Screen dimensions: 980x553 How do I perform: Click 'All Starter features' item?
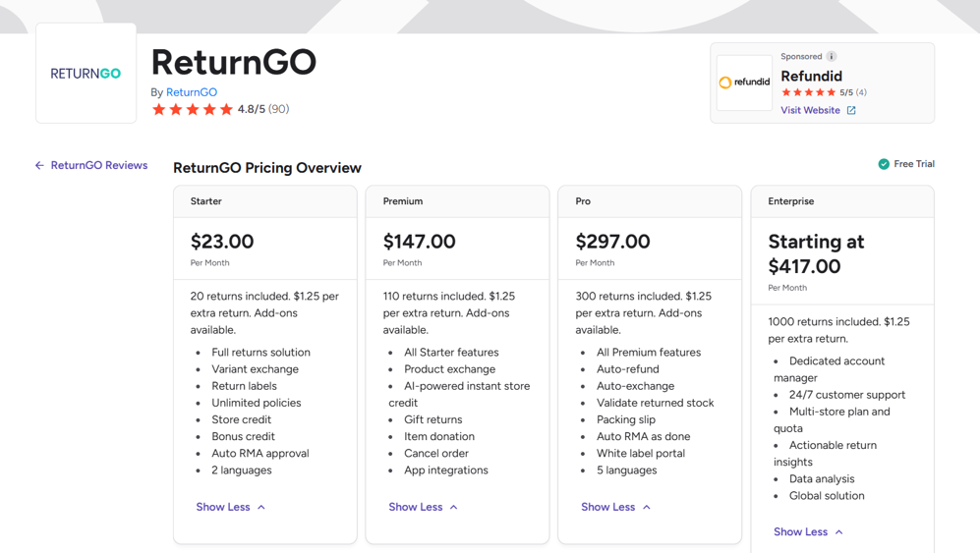click(451, 353)
